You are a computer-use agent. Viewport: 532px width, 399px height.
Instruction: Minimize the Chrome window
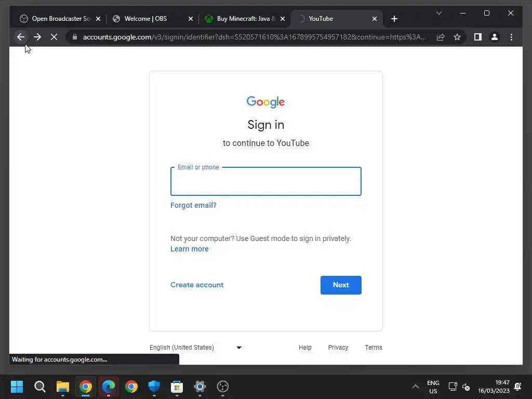[463, 13]
